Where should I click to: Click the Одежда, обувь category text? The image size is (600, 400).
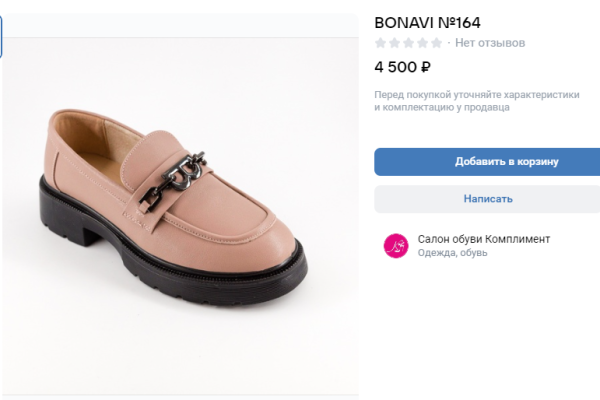[x=452, y=254]
